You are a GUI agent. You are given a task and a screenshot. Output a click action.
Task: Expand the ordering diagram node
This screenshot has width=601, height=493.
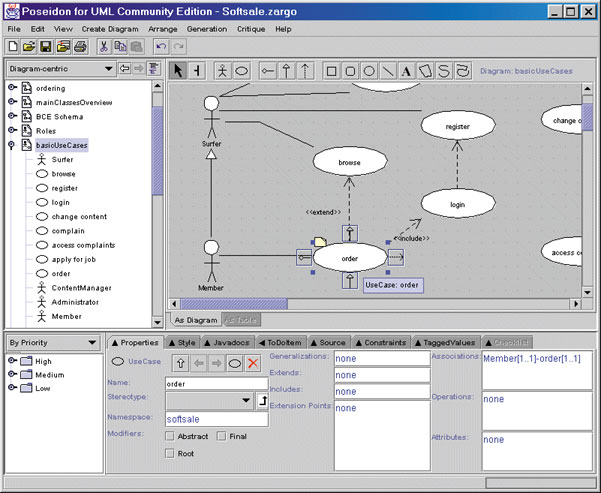tap(12, 87)
